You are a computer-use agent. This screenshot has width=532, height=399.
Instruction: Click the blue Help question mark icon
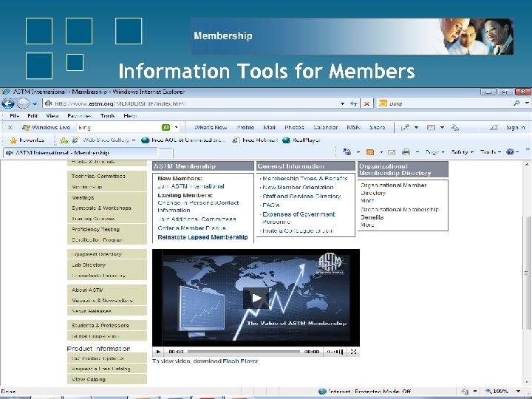[510, 152]
